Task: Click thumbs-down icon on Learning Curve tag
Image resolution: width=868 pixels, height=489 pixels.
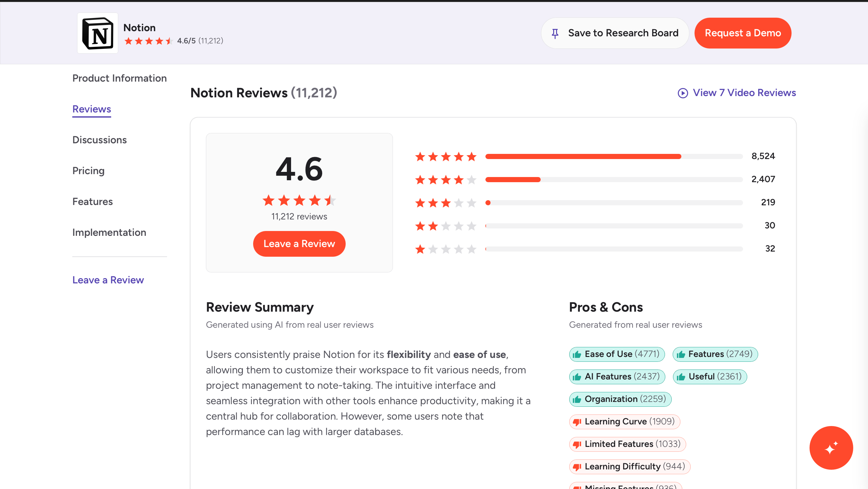Action: pos(577,422)
